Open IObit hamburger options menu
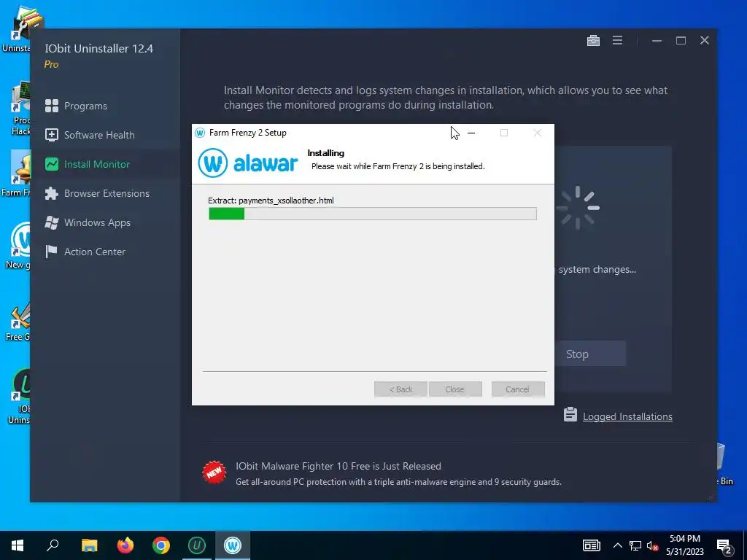 617,41
